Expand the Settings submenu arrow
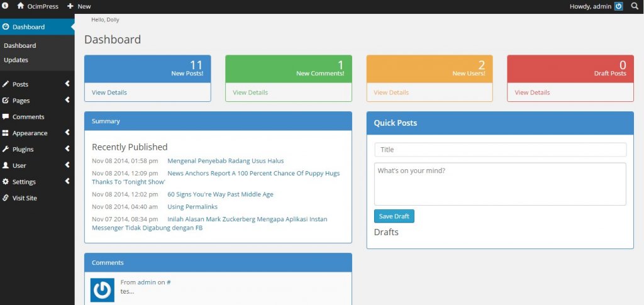This screenshot has height=305, width=644. point(67,181)
